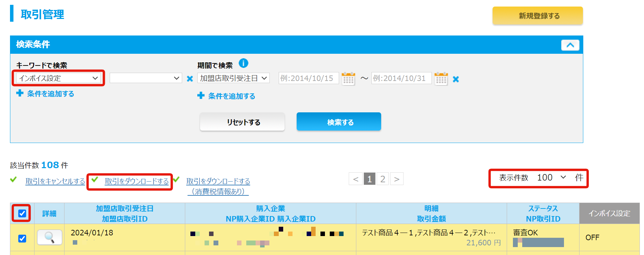Viewport: 644px width, 255px height.
Task: Click the 明細 column header
Action: (x=431, y=208)
